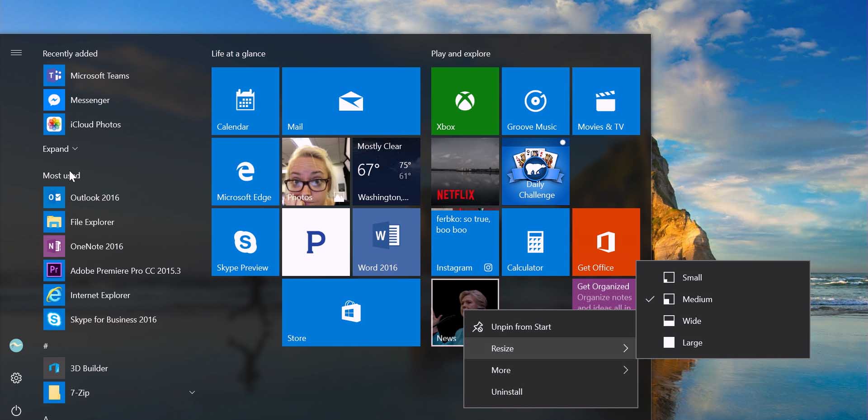The image size is (868, 420).
Task: Open the Pandora P tile
Action: [x=316, y=242]
